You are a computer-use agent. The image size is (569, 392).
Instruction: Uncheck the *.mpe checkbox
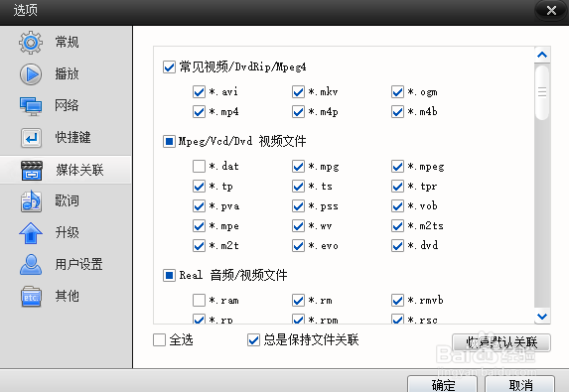pos(199,226)
